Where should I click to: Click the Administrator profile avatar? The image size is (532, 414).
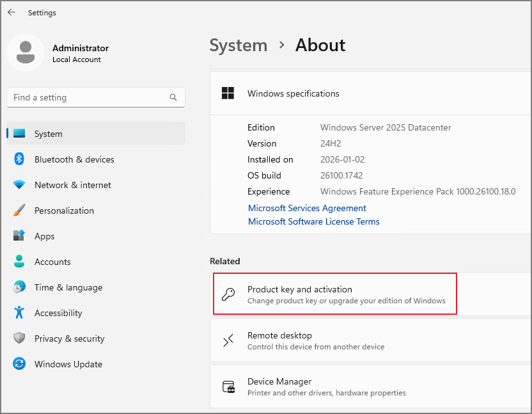click(26, 52)
